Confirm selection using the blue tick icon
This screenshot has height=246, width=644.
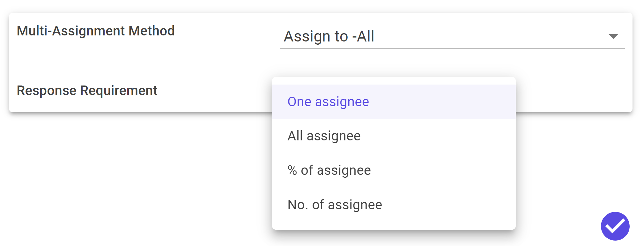tap(615, 226)
